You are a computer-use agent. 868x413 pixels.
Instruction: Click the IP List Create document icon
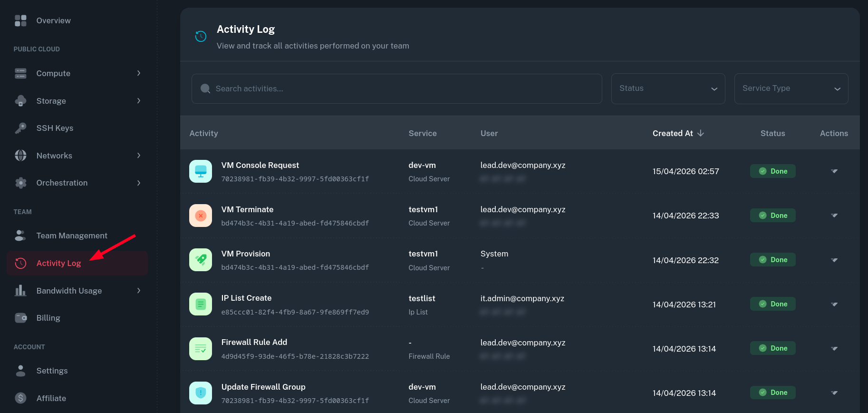[x=201, y=304]
